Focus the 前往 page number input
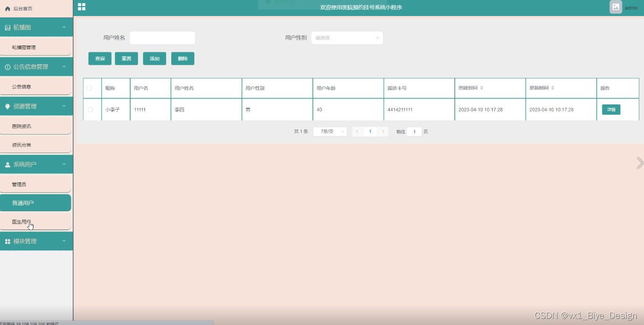Viewport: 644px width, 325px height. (x=414, y=132)
